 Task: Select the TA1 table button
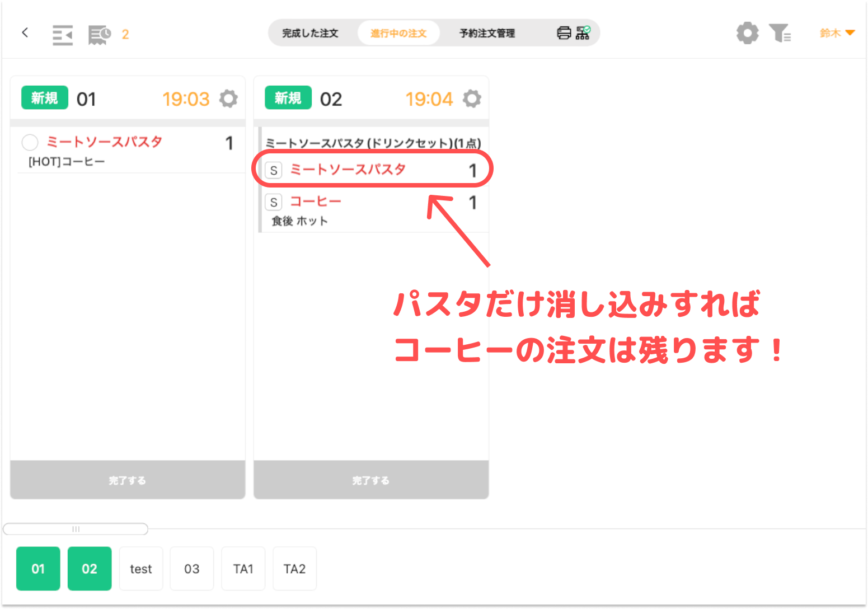[243, 569]
